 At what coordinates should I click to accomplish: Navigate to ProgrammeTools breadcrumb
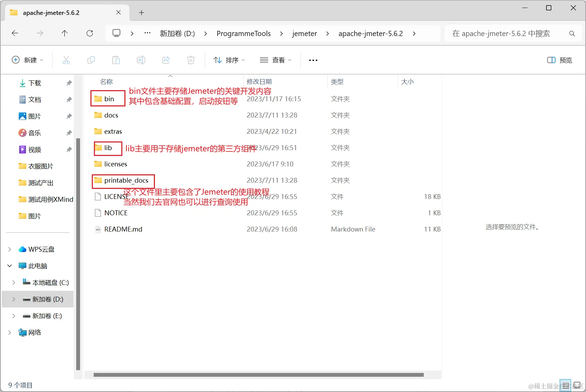[244, 34]
